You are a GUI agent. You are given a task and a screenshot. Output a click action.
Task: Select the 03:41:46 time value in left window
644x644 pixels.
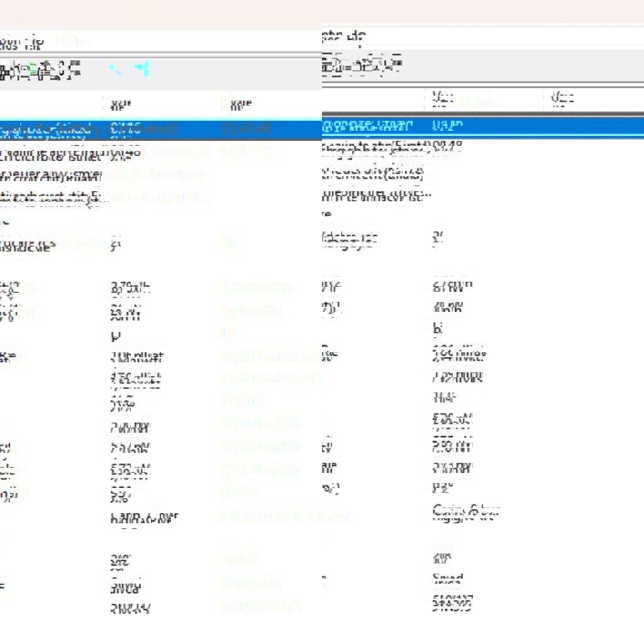point(247,129)
